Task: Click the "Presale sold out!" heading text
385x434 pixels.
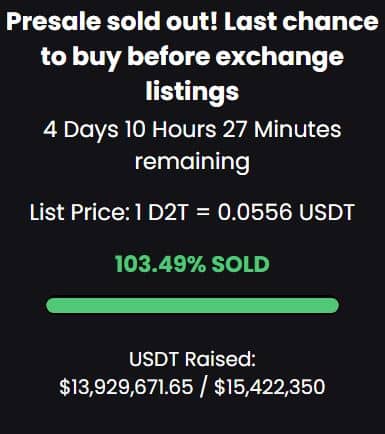Action: [x=112, y=22]
